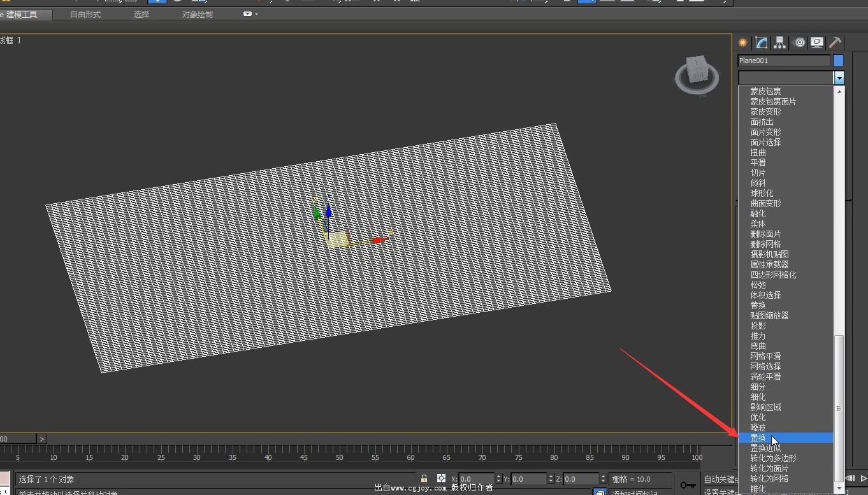Select 转化为多边形 modifier

pyautogui.click(x=786, y=458)
